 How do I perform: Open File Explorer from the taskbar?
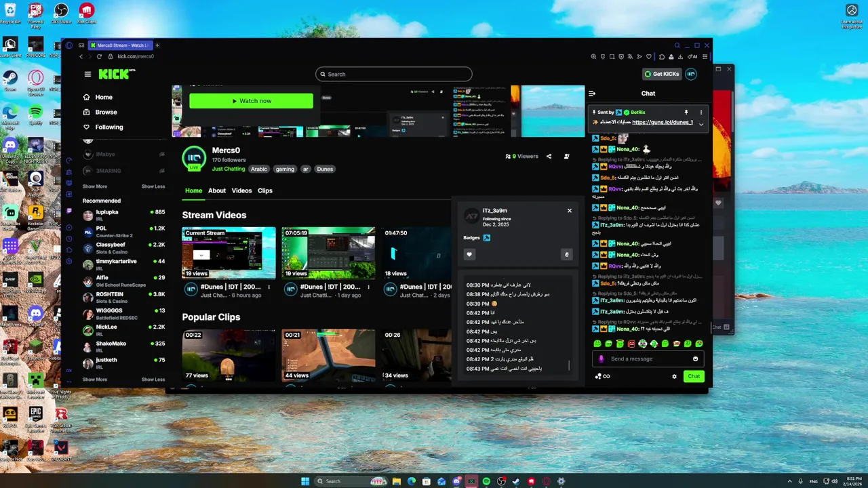click(x=397, y=481)
